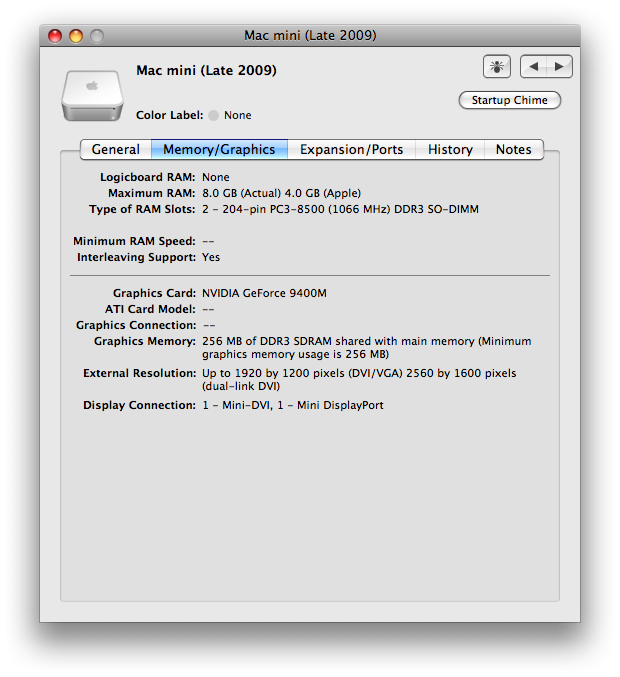Click the Minimum RAM Speed dashes value
This screenshot has width=620, height=677.
pyautogui.click(x=208, y=241)
